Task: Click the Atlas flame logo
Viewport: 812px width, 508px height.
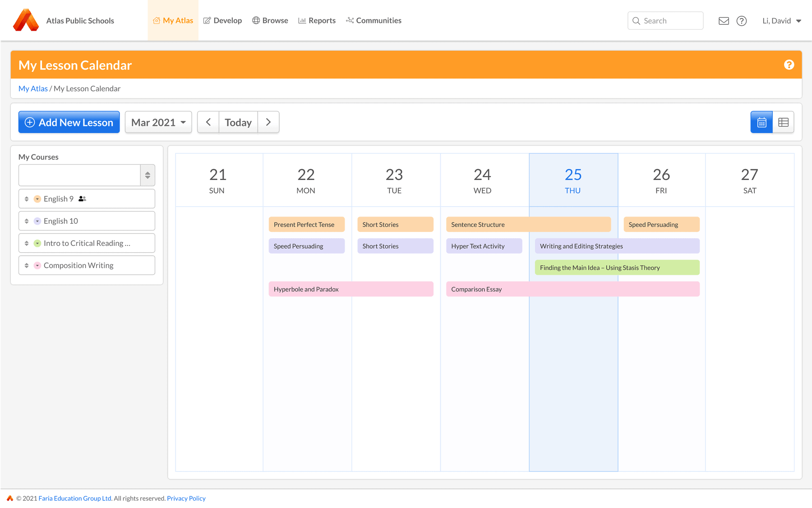Action: tap(26, 20)
